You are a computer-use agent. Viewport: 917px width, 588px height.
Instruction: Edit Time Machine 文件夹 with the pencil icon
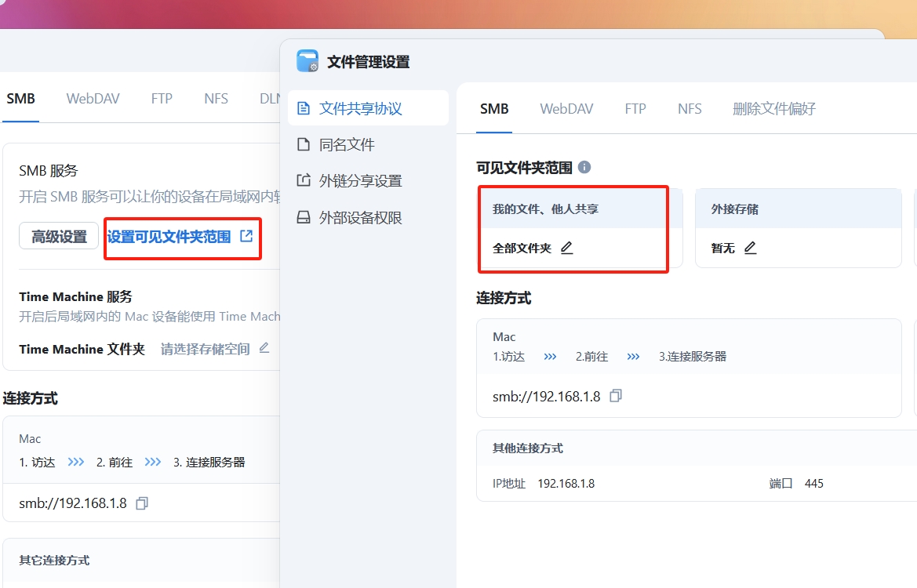264,348
